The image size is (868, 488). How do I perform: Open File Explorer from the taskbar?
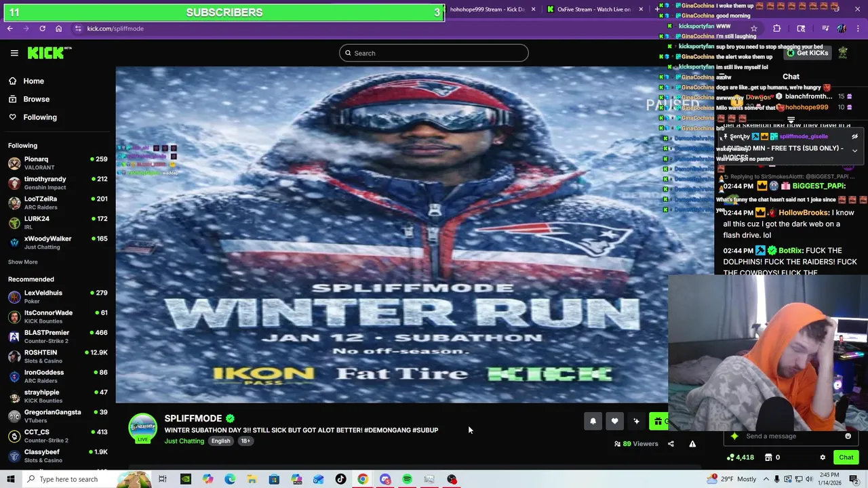252,479
